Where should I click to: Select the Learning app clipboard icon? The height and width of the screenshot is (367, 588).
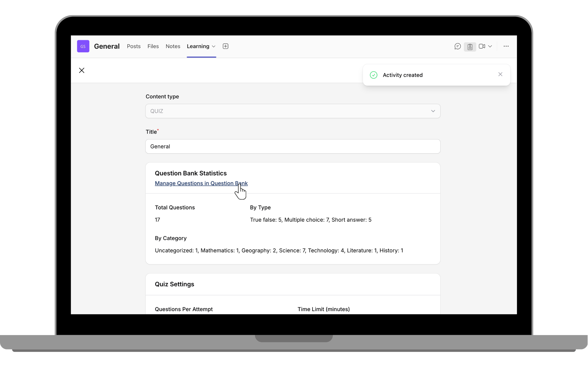(x=470, y=46)
